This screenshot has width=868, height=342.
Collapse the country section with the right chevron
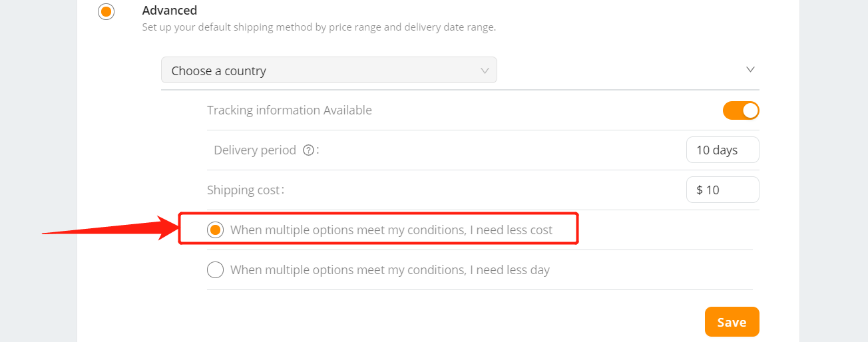click(750, 69)
